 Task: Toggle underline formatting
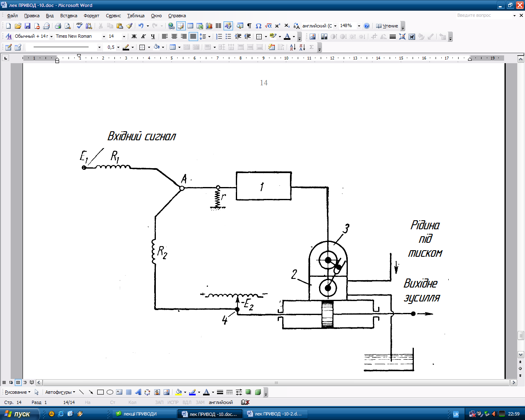click(x=153, y=37)
